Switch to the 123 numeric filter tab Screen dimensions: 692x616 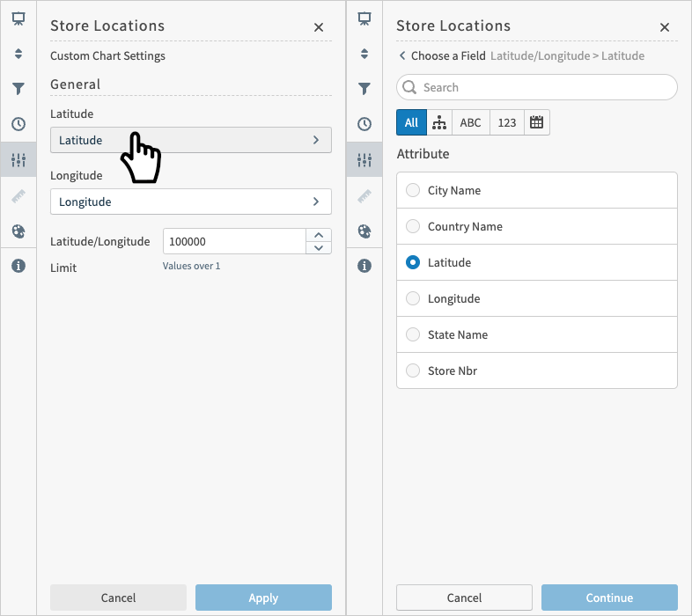point(507,122)
